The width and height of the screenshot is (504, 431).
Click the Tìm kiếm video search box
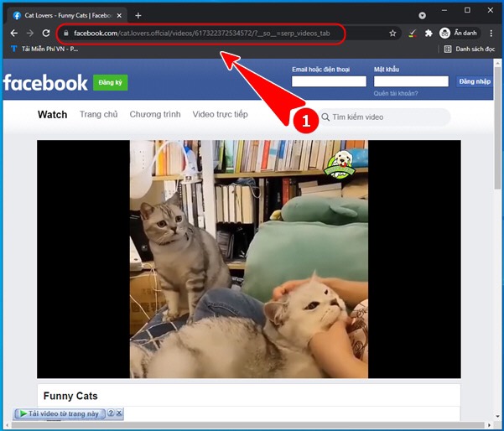[x=384, y=117]
